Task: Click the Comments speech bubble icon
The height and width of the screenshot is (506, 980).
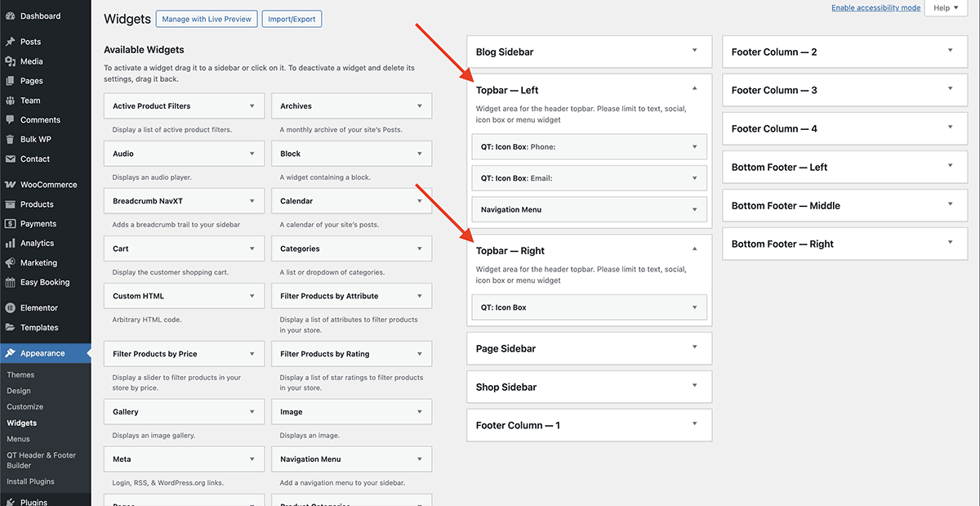Action: coord(10,120)
